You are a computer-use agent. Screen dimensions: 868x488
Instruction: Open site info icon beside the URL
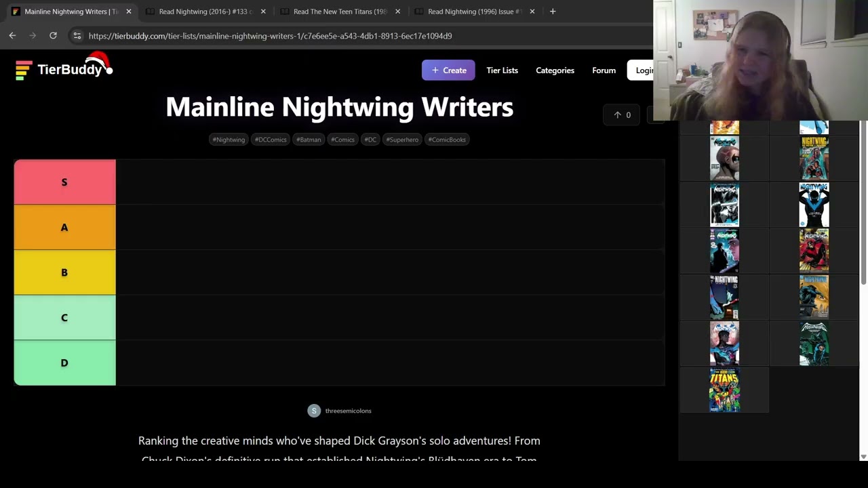pos(77,36)
